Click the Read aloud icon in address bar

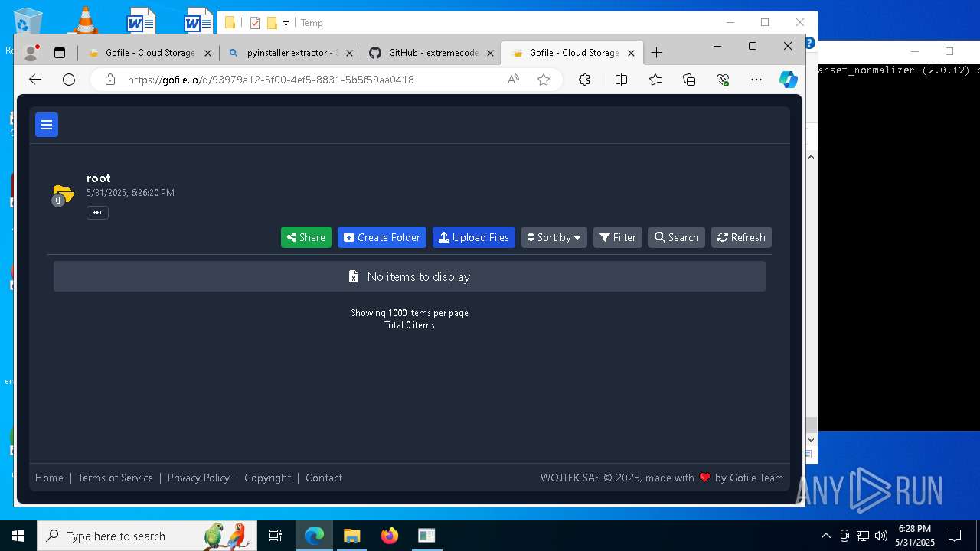click(513, 80)
